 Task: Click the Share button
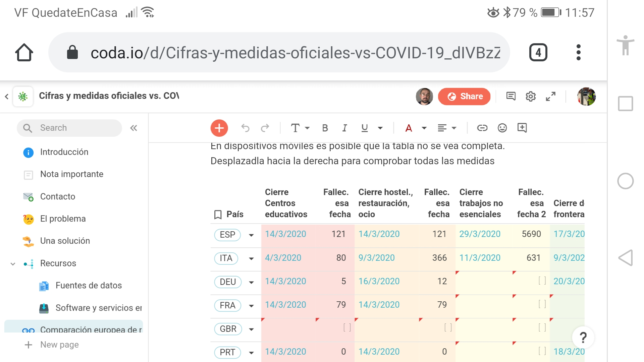[x=464, y=97]
